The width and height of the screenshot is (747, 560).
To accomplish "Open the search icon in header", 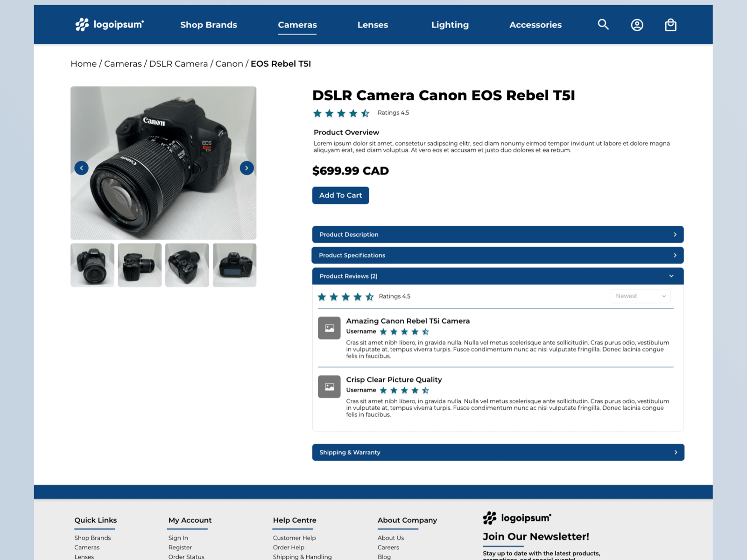I will [x=603, y=24].
